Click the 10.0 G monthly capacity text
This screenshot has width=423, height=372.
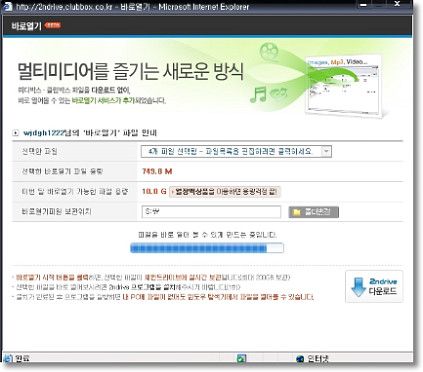tap(154, 191)
